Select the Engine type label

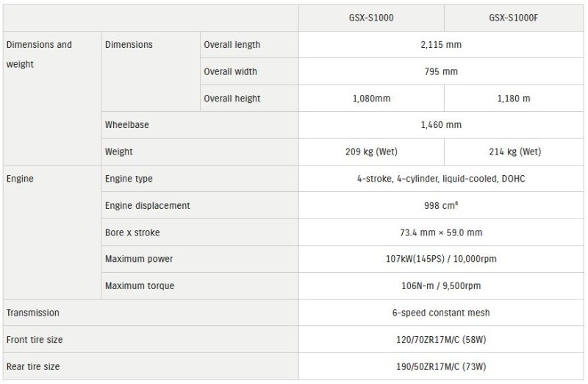[x=129, y=179]
